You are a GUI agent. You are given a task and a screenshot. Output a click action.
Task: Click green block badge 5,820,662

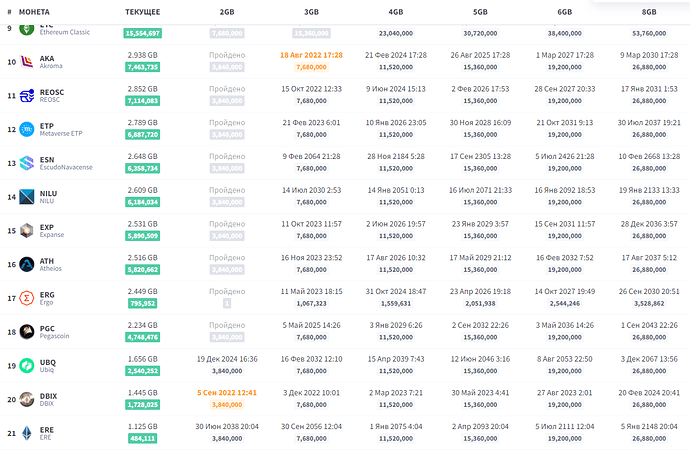[143, 270]
